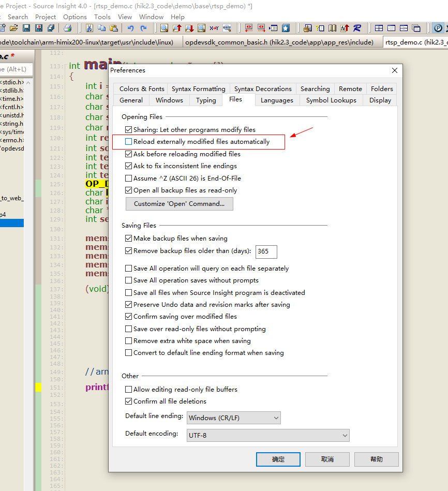Click the Jump To Definition fx icon

[x=345, y=28]
